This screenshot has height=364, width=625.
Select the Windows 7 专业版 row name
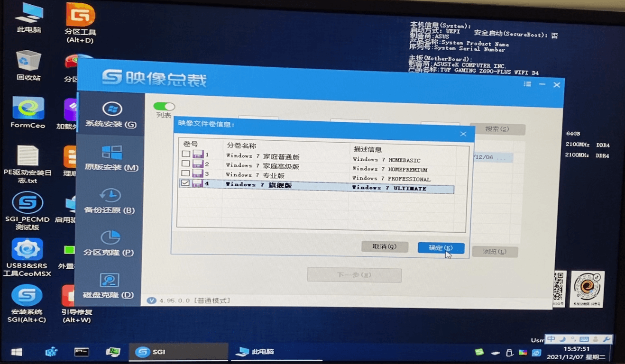click(x=255, y=175)
